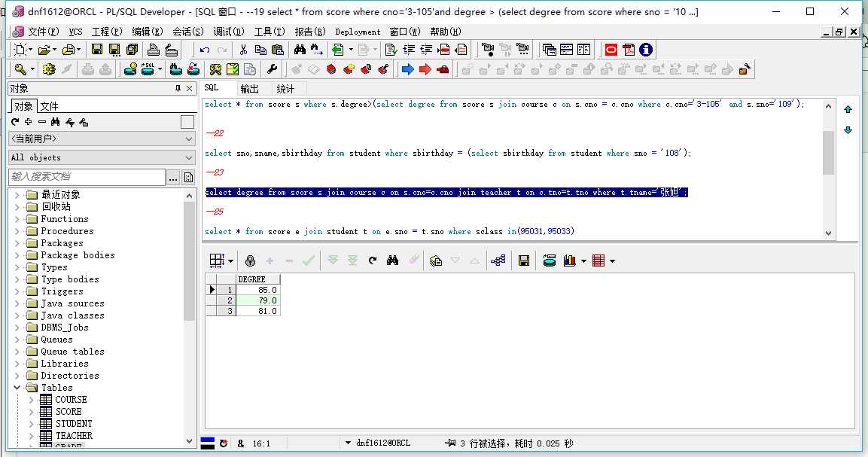Open the Deployment menu
This screenshot has height=457, width=868.
coord(358,32)
